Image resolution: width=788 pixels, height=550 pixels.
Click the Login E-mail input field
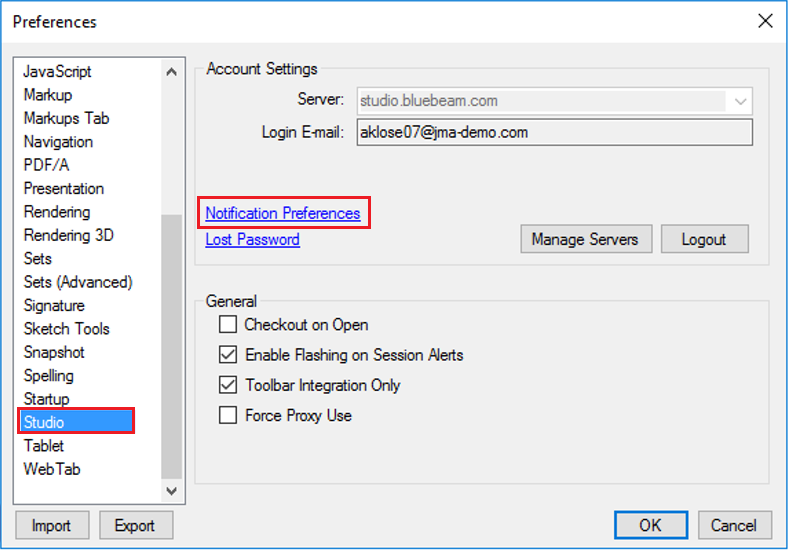coord(554,132)
